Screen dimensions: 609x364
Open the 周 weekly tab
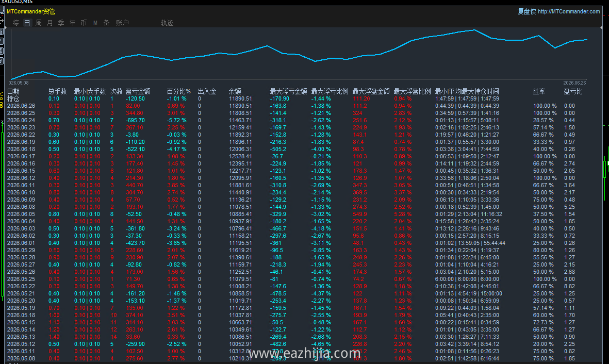39,23
